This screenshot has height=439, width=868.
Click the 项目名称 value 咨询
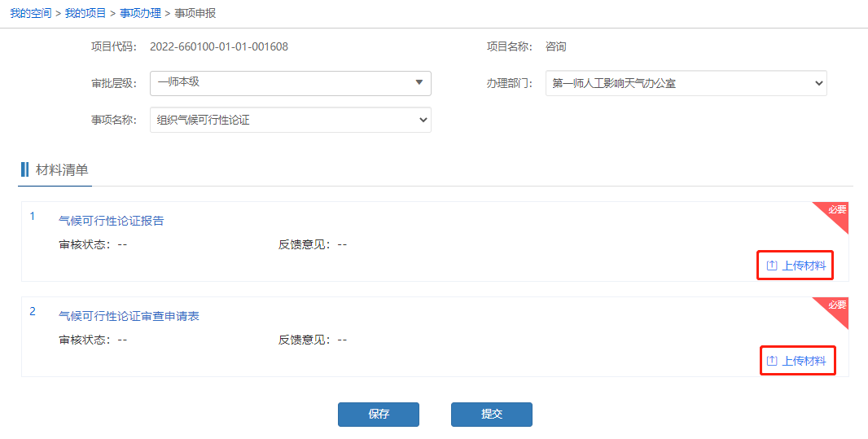[555, 46]
